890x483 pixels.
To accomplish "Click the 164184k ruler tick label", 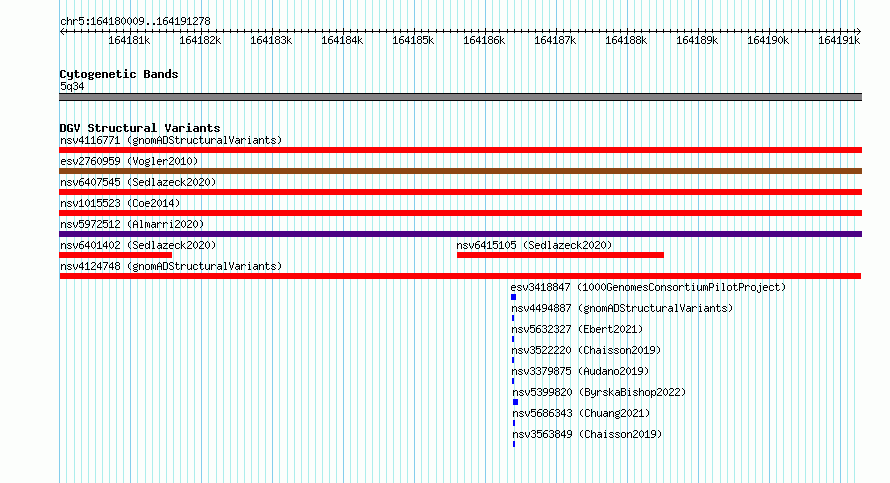I will pos(342,40).
